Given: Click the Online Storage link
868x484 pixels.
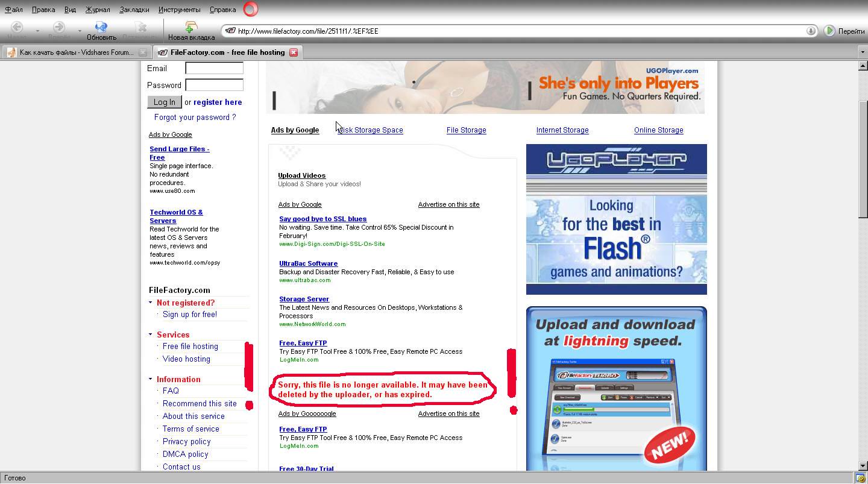Looking at the screenshot, I should 658,130.
